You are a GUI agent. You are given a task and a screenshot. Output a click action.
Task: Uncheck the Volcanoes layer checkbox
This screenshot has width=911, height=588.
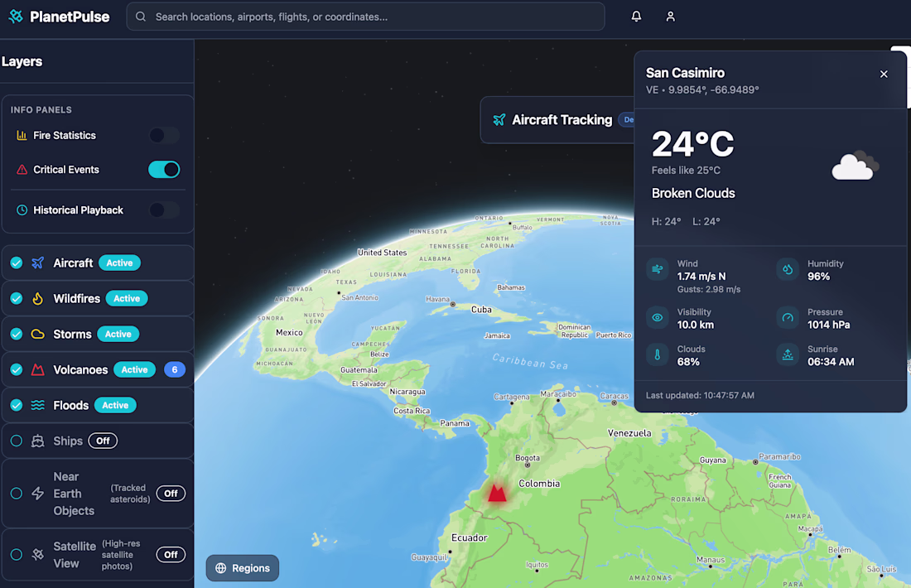click(x=17, y=369)
